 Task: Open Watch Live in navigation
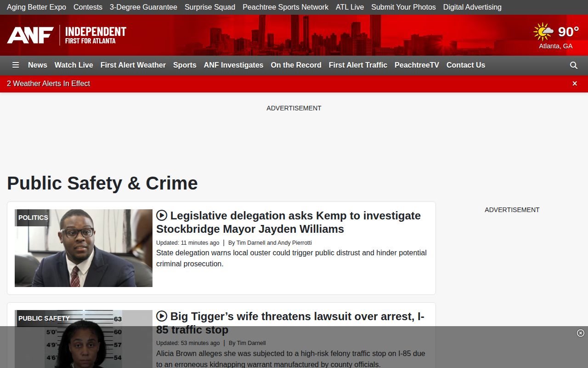tap(74, 65)
